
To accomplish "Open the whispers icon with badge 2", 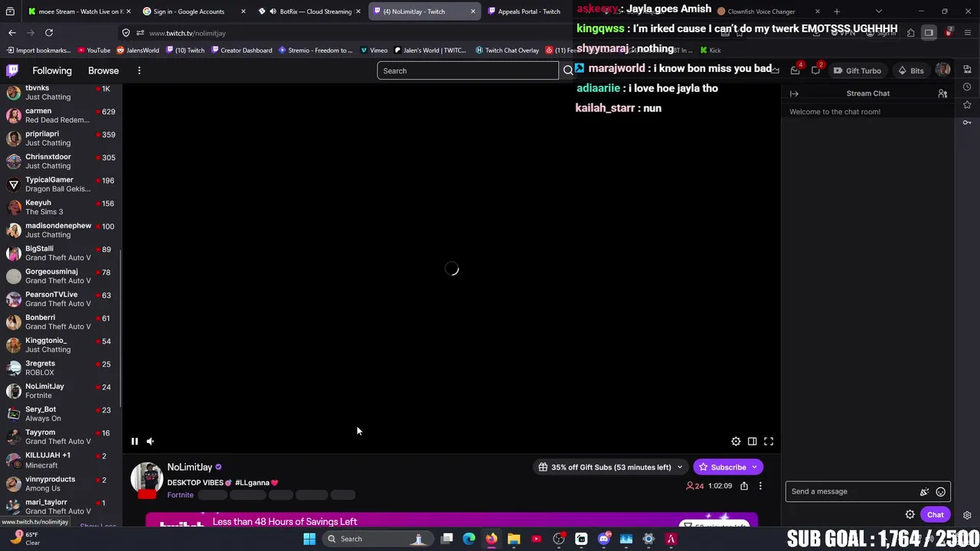I will (x=816, y=70).
